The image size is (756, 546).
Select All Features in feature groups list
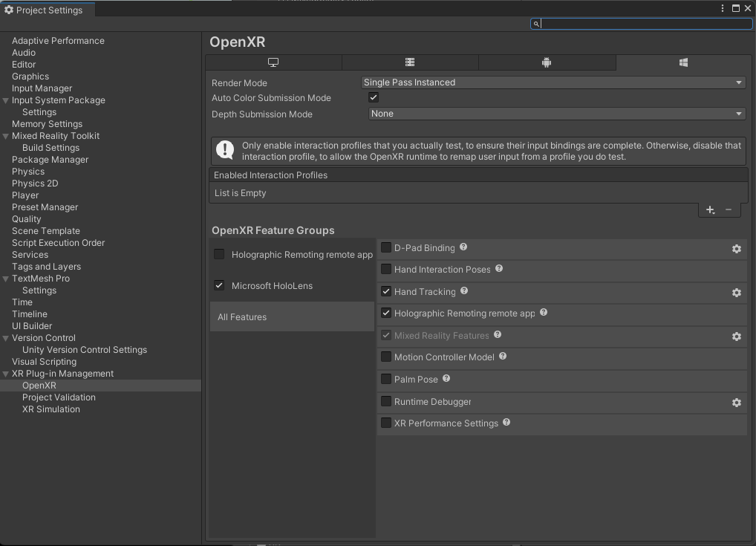(242, 317)
